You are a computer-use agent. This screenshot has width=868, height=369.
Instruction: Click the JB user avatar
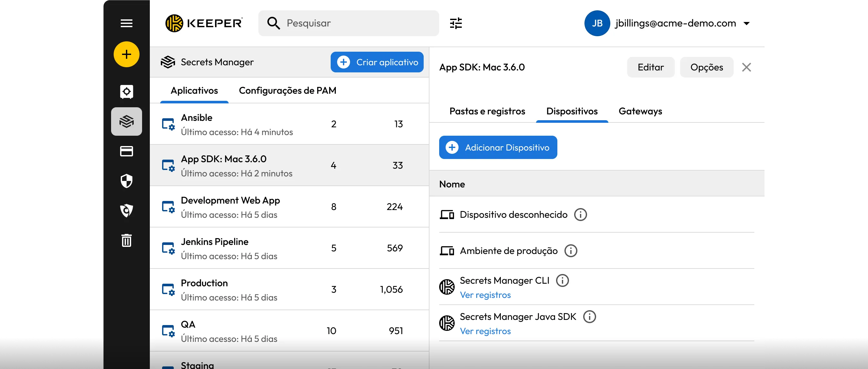(597, 23)
